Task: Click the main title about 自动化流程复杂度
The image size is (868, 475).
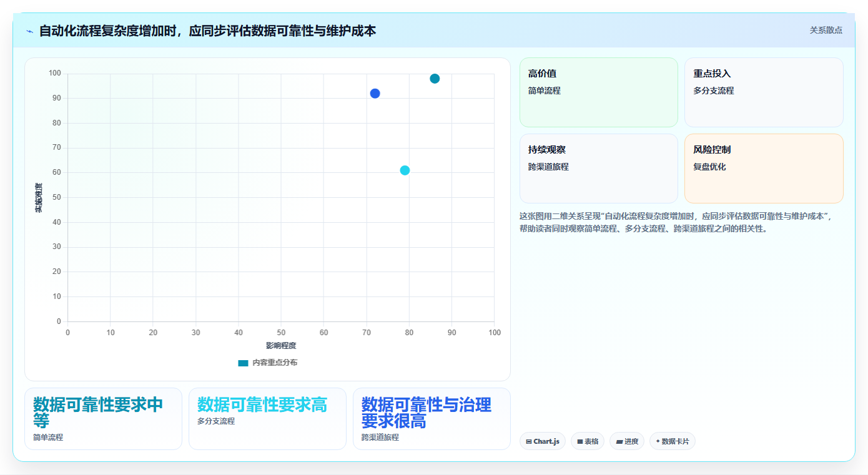Action: pyautogui.click(x=207, y=31)
